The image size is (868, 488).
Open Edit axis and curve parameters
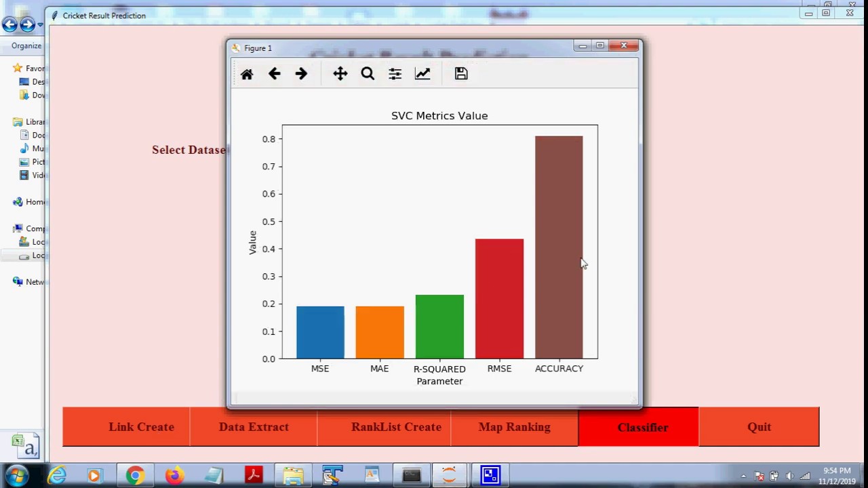click(x=422, y=74)
